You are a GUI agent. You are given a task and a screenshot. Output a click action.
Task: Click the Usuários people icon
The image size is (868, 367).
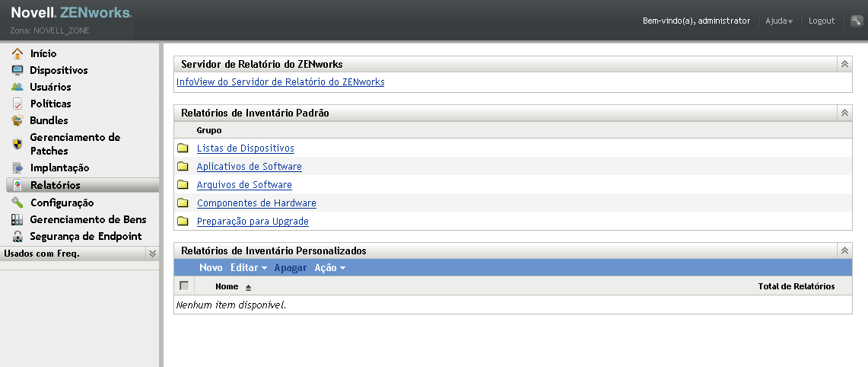point(17,87)
